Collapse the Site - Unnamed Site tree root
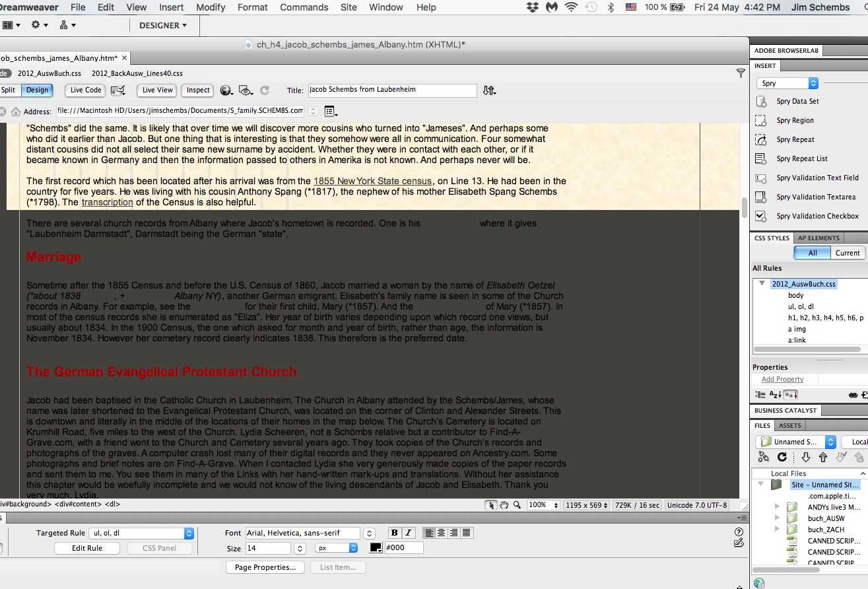 (761, 484)
